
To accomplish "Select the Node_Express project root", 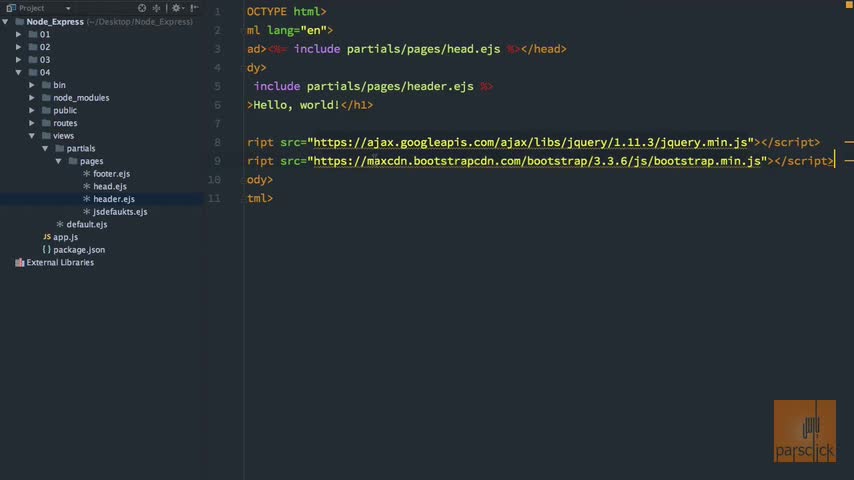I will [x=55, y=22].
